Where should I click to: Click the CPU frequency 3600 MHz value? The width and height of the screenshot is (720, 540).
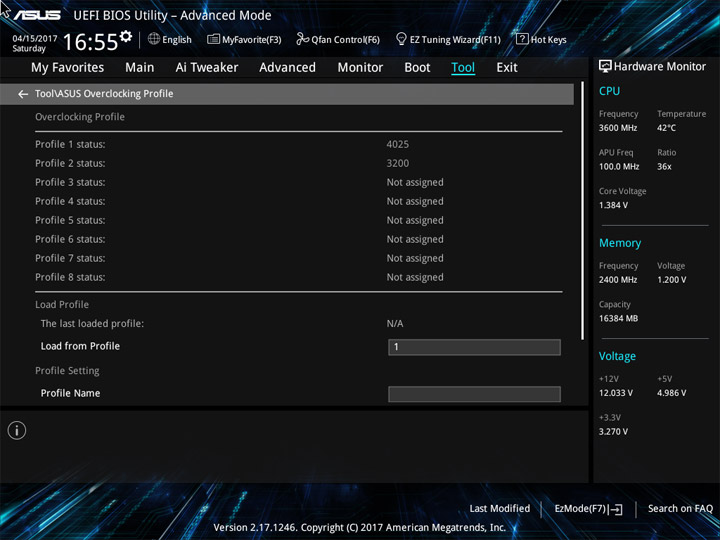click(x=618, y=128)
